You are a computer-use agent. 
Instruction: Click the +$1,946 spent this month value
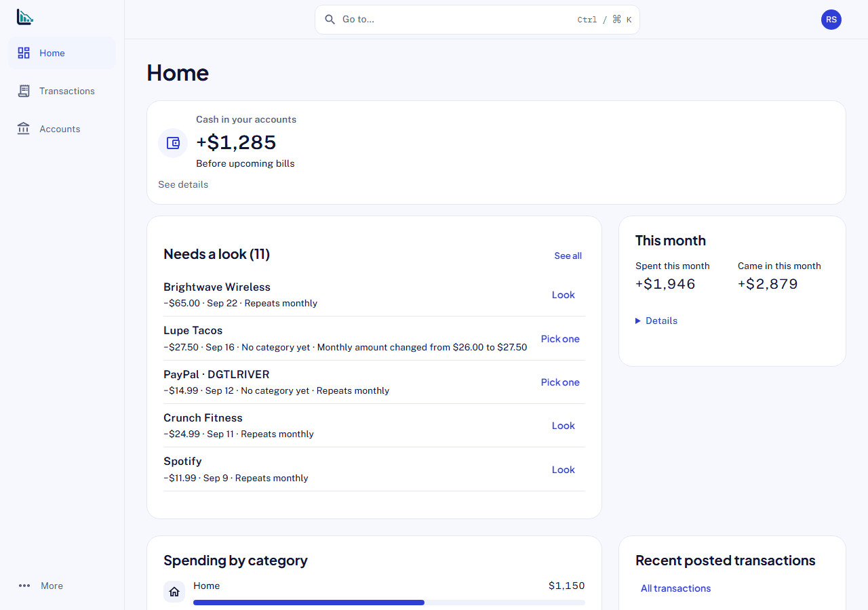[665, 284]
